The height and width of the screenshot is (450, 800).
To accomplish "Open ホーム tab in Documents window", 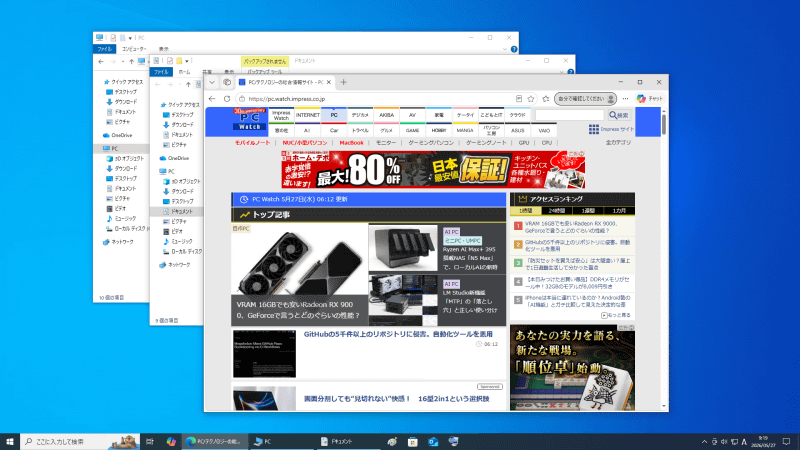I will tap(185, 72).
